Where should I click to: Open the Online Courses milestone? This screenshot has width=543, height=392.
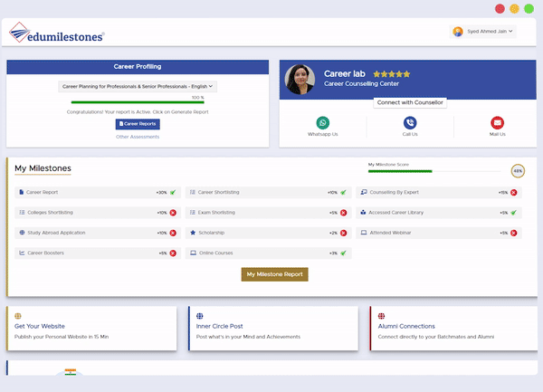click(x=269, y=253)
